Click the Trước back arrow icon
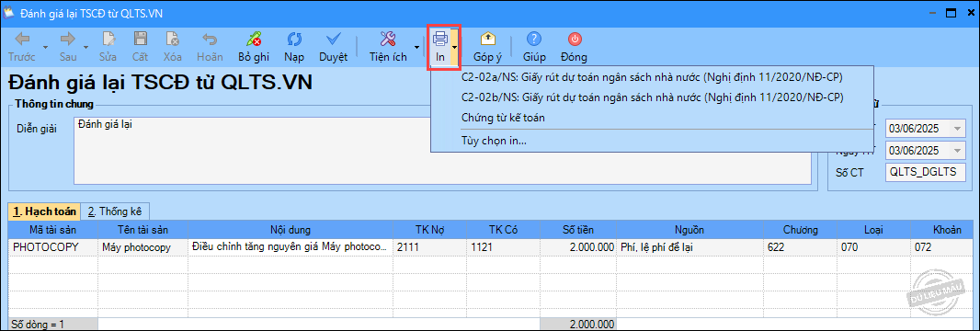The height and width of the screenshot is (331, 980). [x=22, y=40]
